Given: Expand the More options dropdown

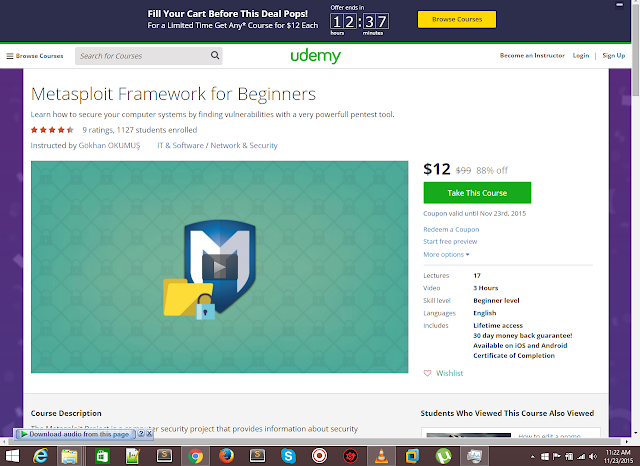Looking at the screenshot, I should [x=446, y=254].
